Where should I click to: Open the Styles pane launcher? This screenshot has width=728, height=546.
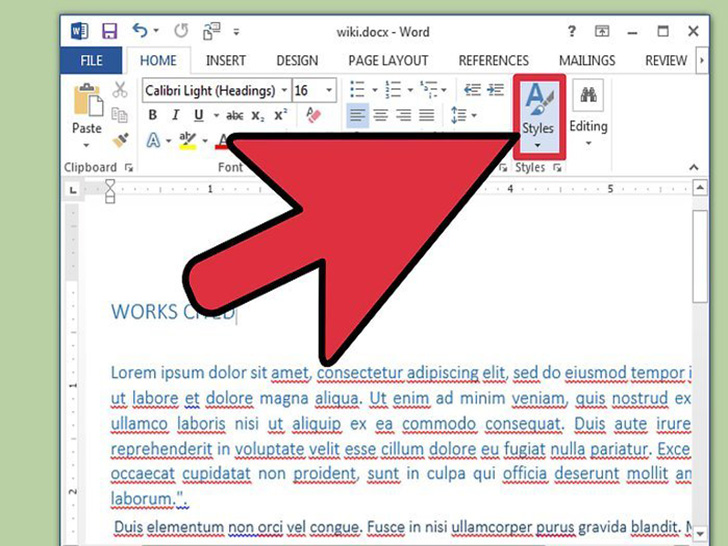(558, 168)
